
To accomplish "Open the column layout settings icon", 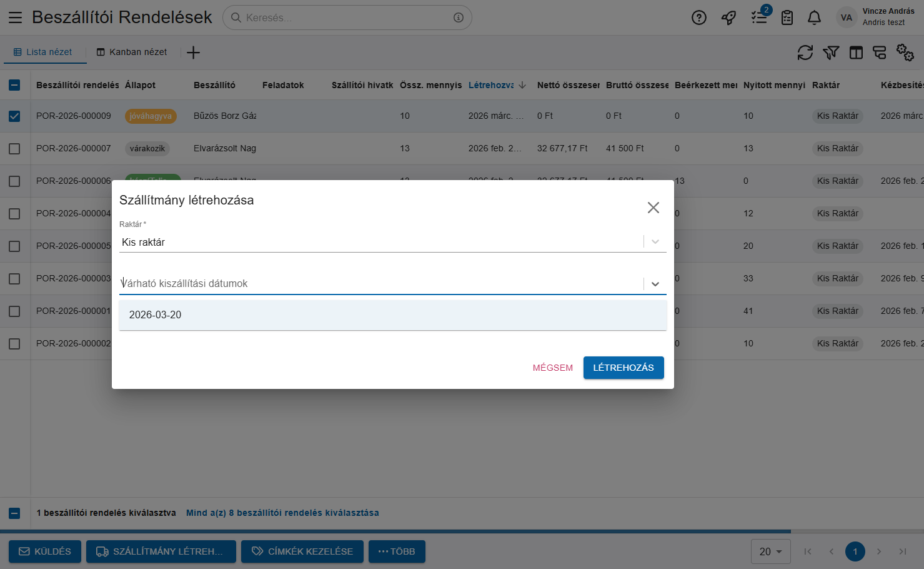I will [x=856, y=53].
